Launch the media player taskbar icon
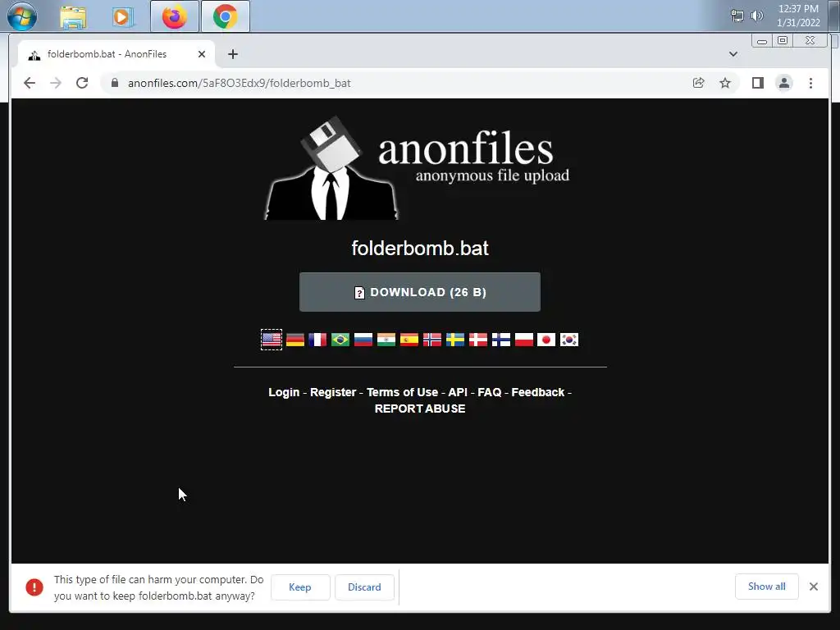The width and height of the screenshot is (840, 630). [x=123, y=16]
